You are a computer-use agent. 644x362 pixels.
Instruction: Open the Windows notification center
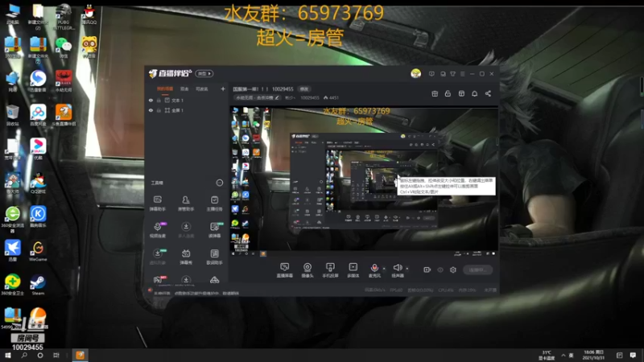click(633, 355)
